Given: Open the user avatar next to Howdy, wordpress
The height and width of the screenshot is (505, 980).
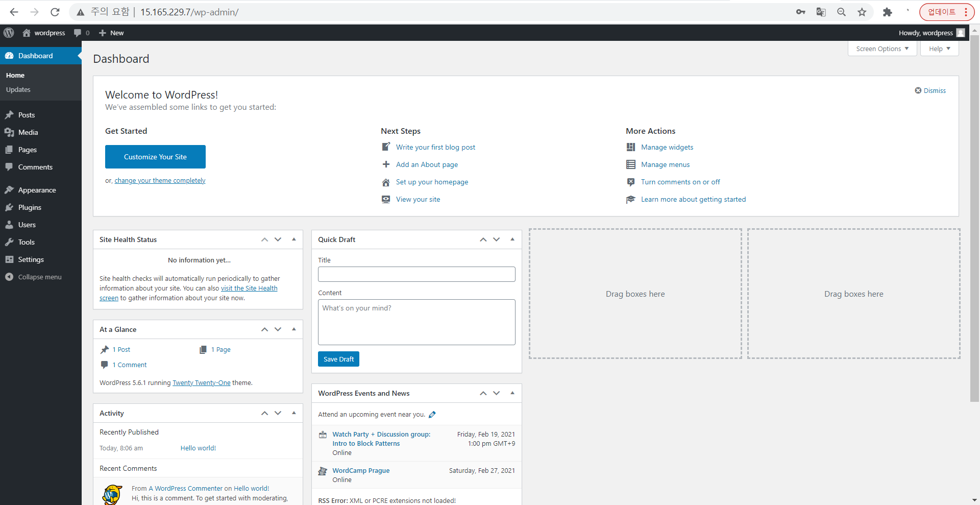Looking at the screenshot, I should coord(961,33).
